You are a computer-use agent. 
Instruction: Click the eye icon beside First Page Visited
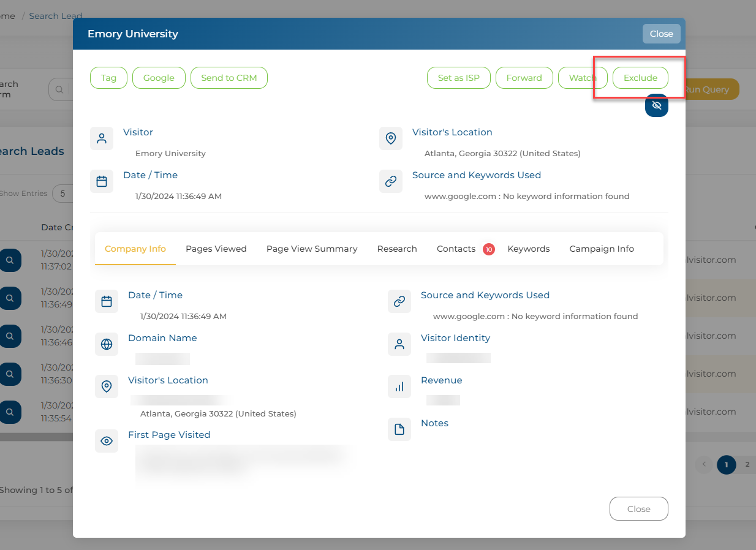107,441
